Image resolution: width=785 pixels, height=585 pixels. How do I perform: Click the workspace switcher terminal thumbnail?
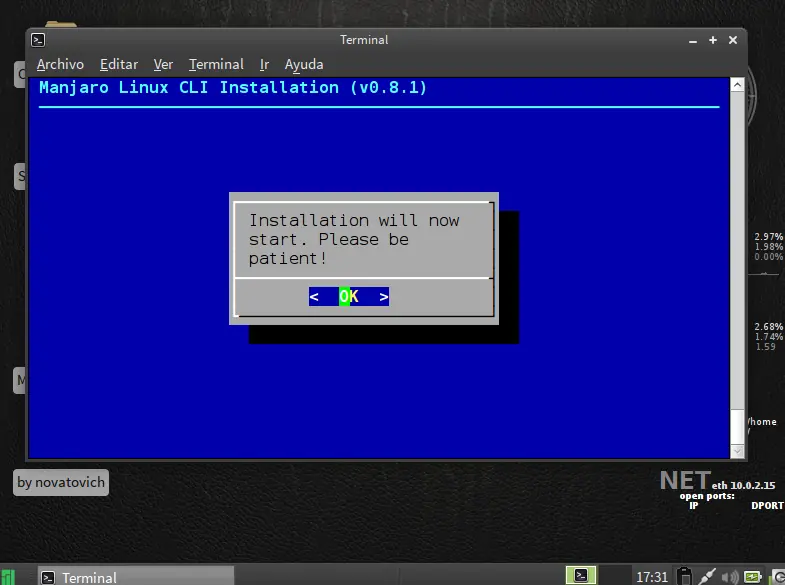pyautogui.click(x=581, y=575)
